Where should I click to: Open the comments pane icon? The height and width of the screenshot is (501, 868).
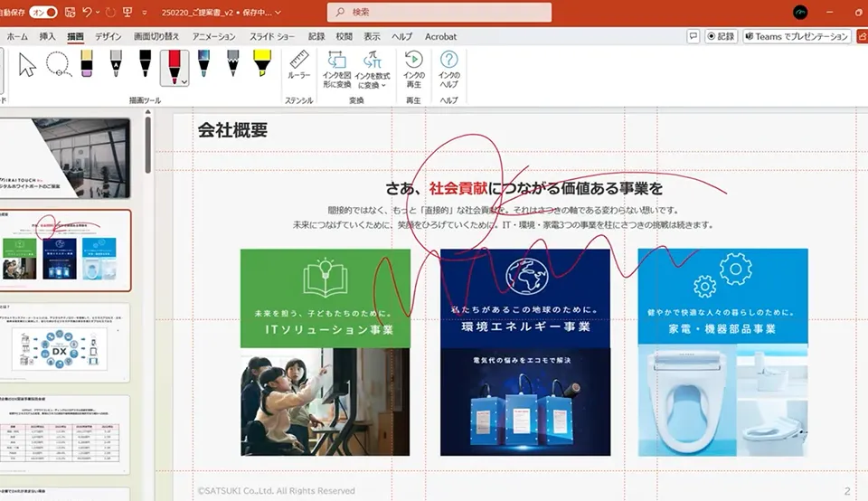click(x=693, y=36)
